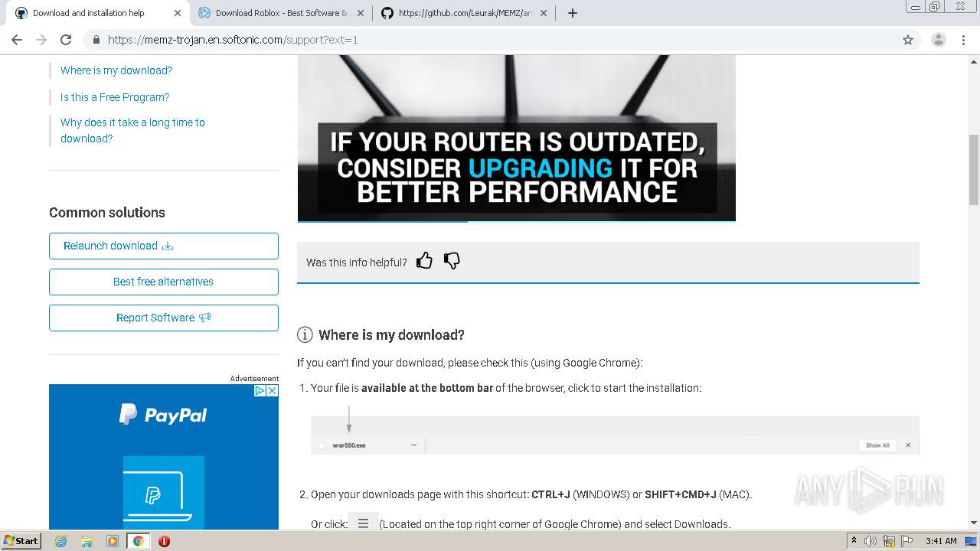Close the Download and installation help tab
This screenshot has height=551, width=980.
click(178, 13)
